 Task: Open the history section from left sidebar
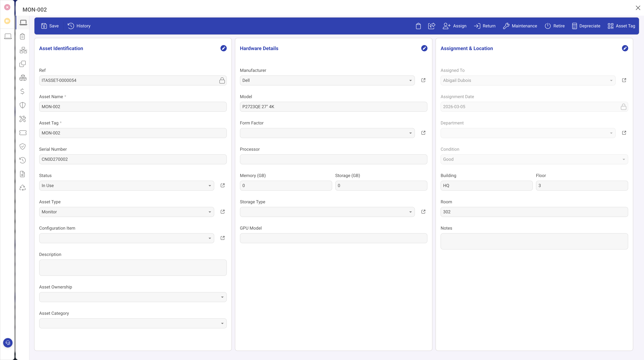(23, 160)
